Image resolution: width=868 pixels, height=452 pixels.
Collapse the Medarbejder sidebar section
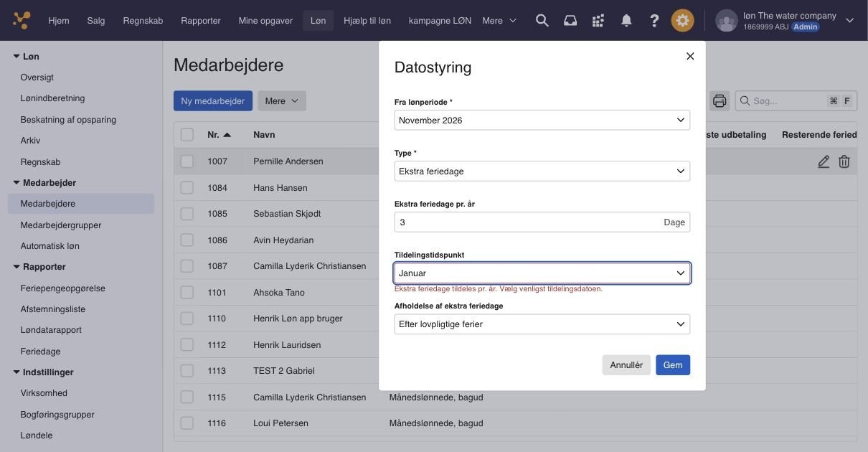tap(16, 183)
